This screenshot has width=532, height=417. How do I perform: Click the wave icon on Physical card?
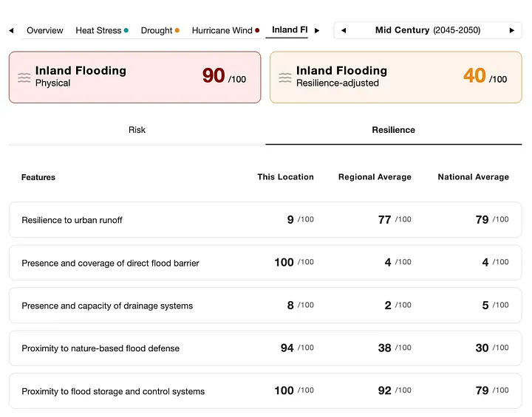click(x=24, y=77)
